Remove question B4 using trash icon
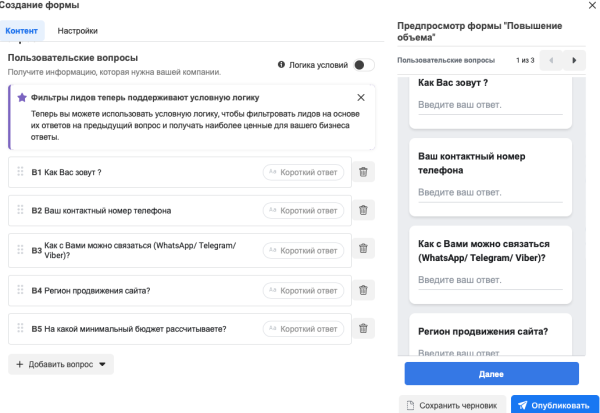Viewport: 600px width, 413px height. 364,290
